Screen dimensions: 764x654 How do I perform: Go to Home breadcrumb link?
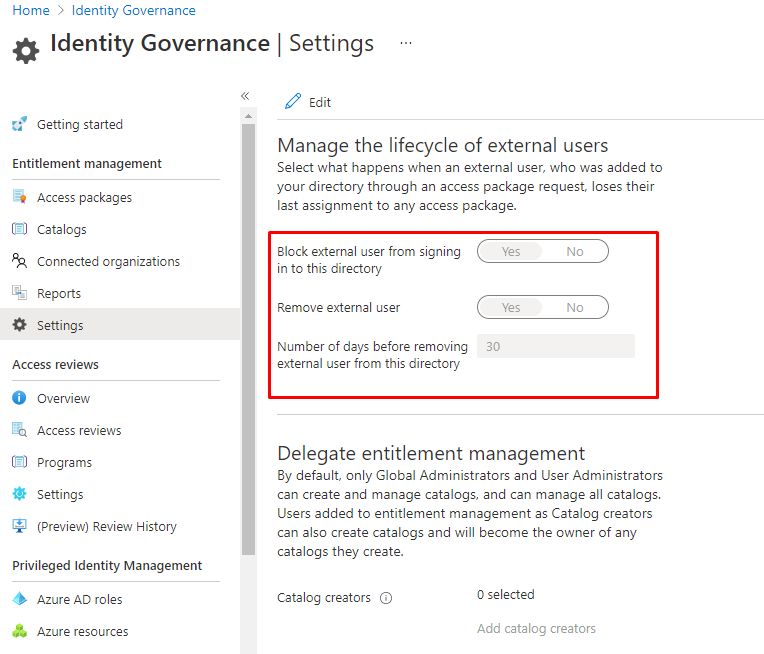tap(31, 11)
